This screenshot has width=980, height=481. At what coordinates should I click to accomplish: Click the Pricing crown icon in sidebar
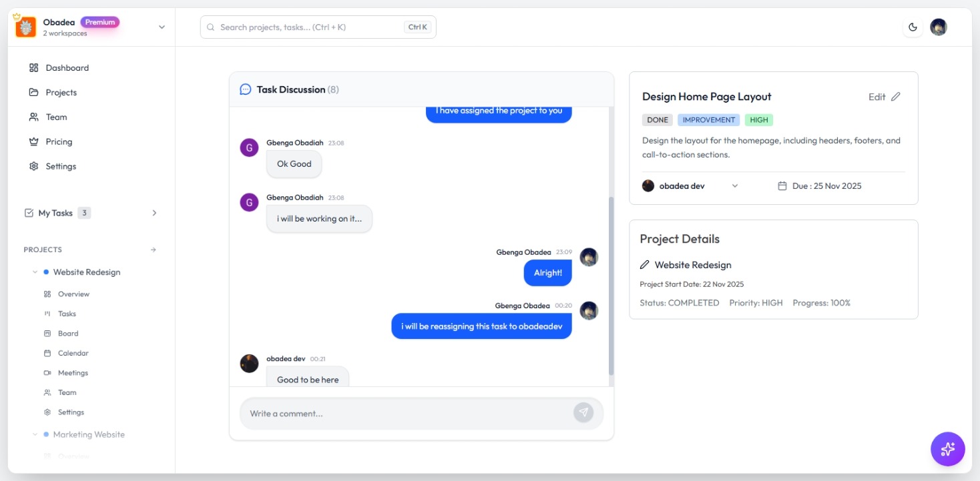point(34,141)
